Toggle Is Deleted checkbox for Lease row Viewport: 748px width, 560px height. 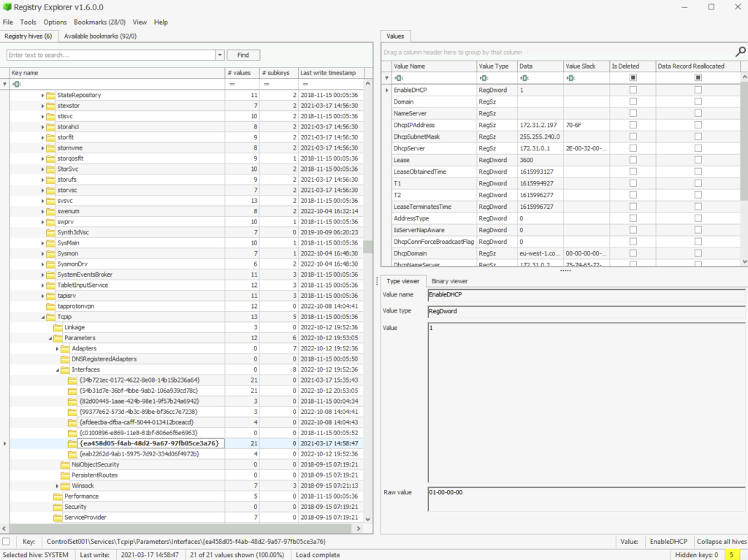633,160
